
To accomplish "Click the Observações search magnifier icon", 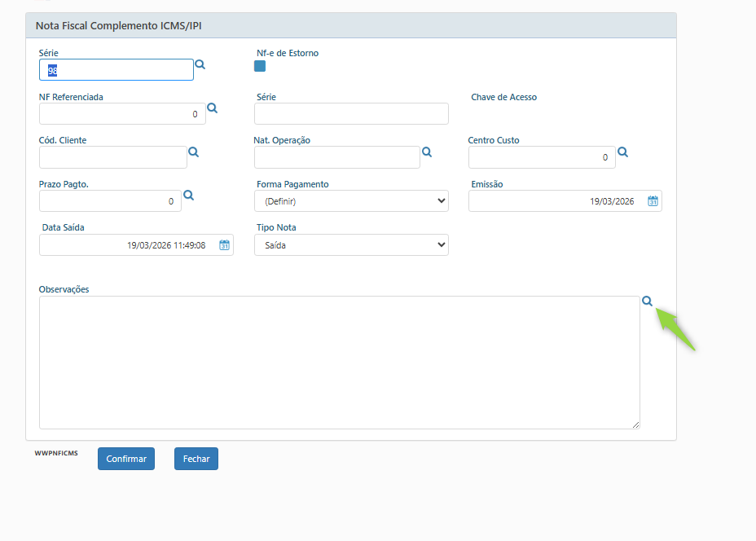I will tap(647, 301).
